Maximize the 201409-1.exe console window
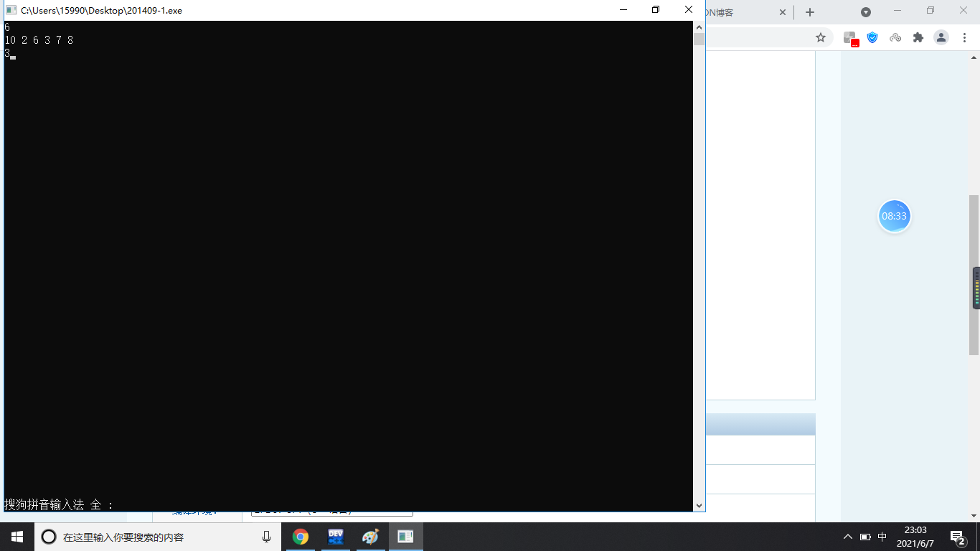 point(656,10)
